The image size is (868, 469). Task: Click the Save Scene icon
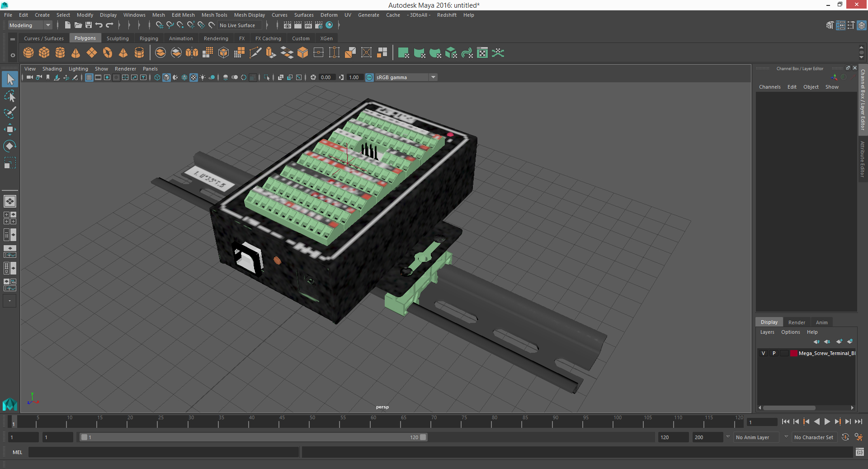pos(89,25)
